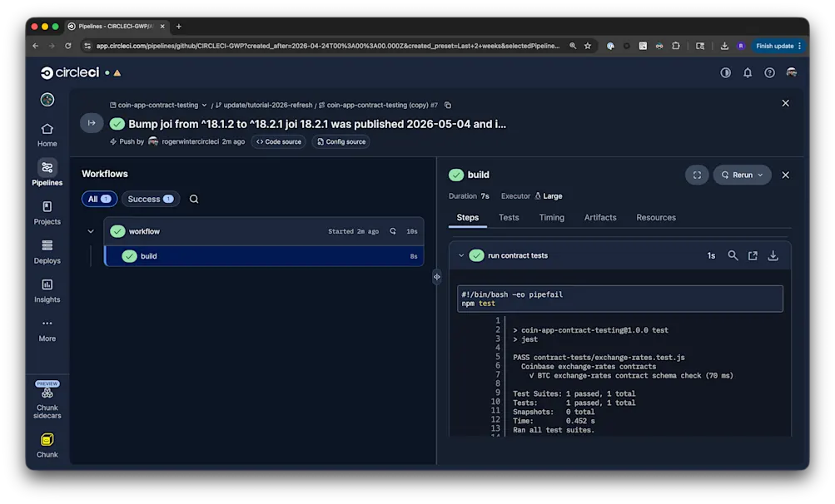The image size is (835, 504).
Task: Open the Code source link
Action: tap(279, 141)
